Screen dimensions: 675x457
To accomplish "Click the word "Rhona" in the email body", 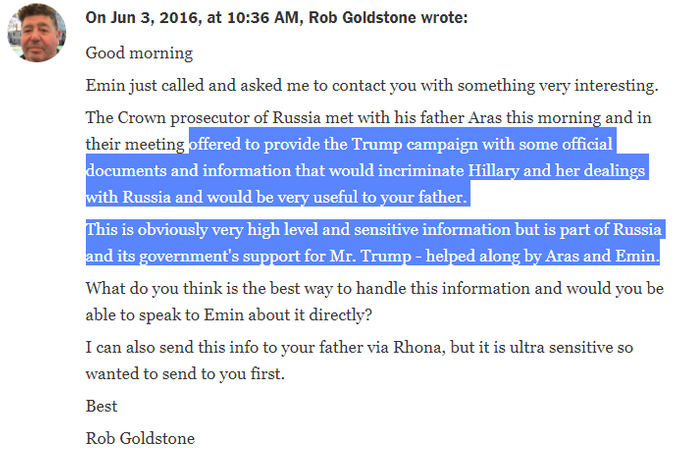I will (419, 348).
